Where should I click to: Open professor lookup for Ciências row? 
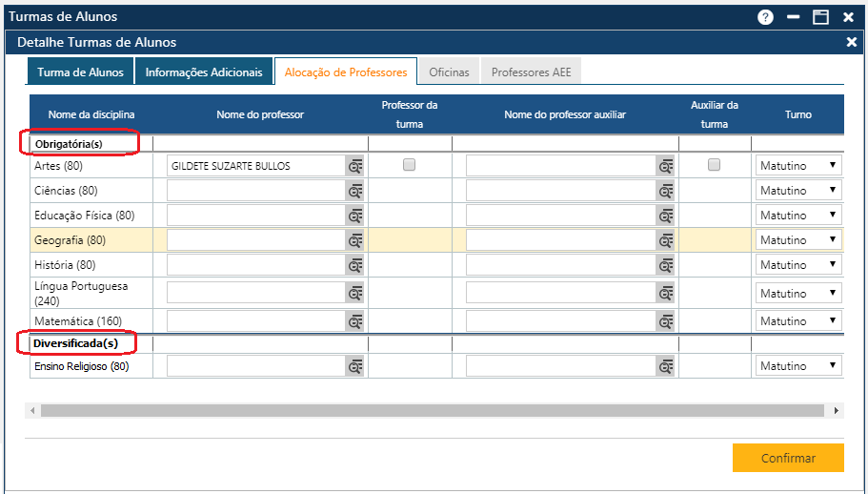point(354,191)
